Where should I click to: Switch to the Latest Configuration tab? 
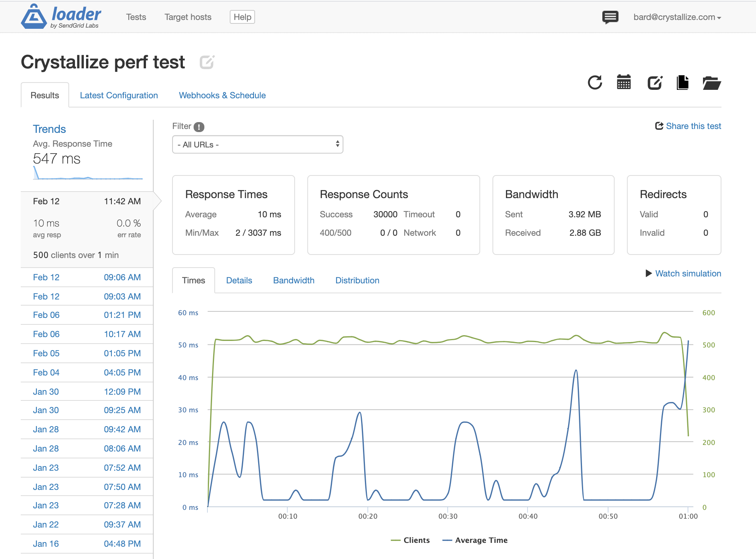(119, 96)
